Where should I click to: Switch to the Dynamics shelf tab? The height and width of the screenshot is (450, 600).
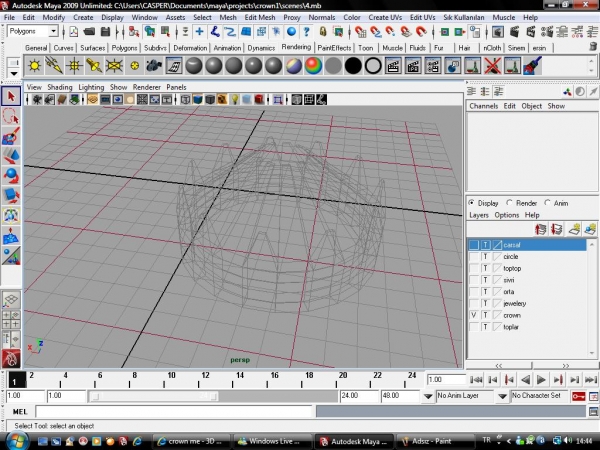(x=261, y=48)
